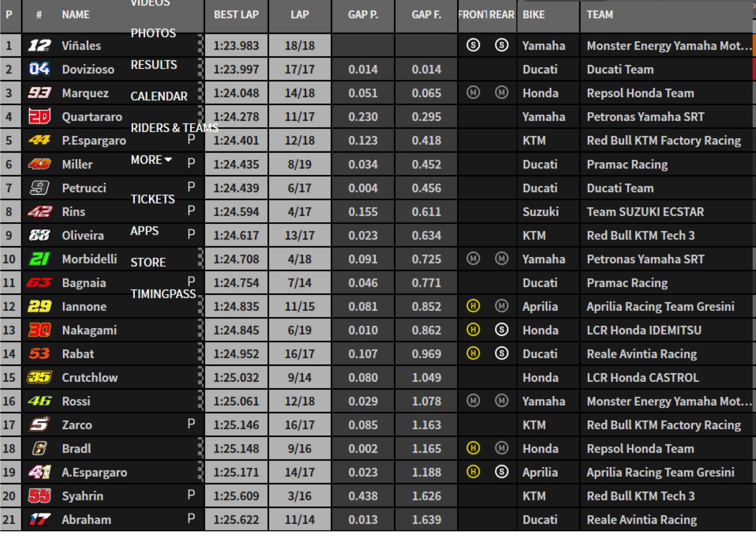Click Quartararo number 20 rider icon
This screenshot has width=756, height=536.
click(x=39, y=117)
